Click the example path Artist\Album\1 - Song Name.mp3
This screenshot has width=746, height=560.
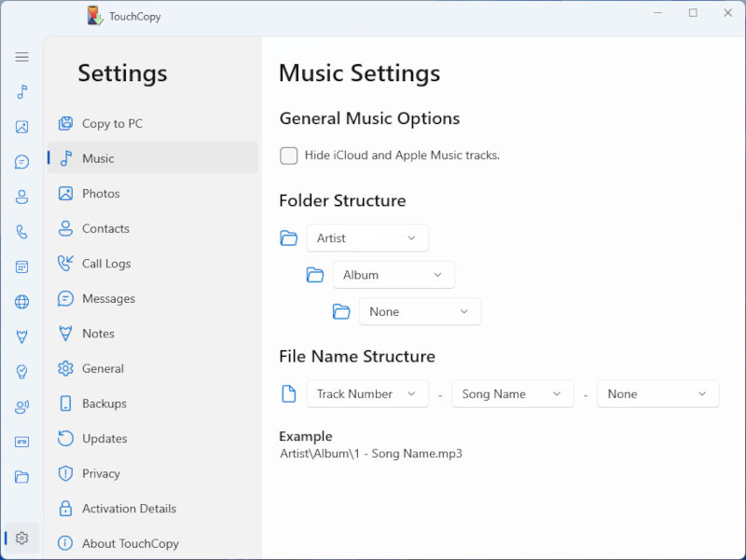[x=371, y=454]
